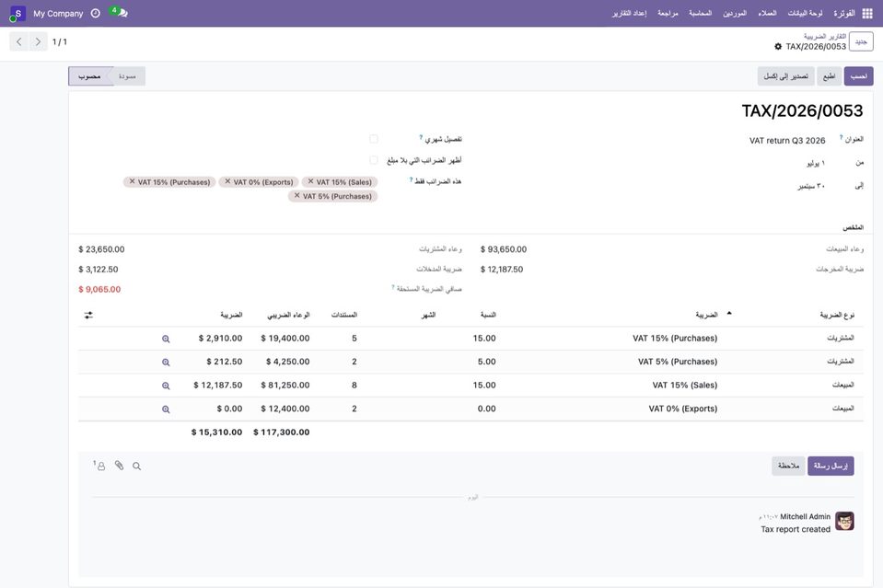
Task: Click help mark beside صافي الضريبة المستحقة
Action: coord(393,287)
